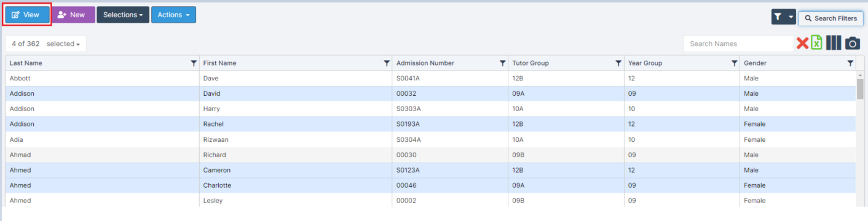Click admission number S0193A
Image resolution: width=868 pixels, height=221 pixels.
coord(408,124)
